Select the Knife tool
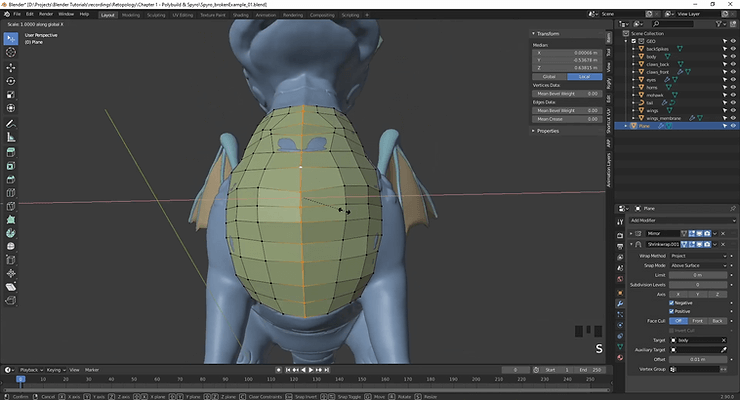The image size is (740, 400). point(11,206)
